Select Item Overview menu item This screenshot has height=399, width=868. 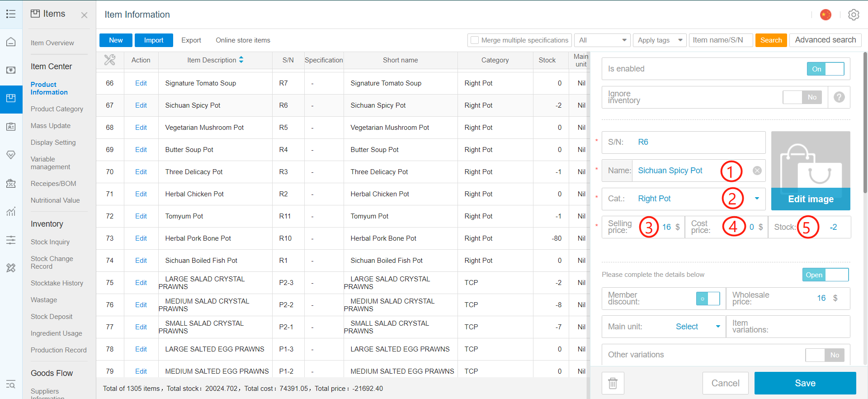[52, 43]
